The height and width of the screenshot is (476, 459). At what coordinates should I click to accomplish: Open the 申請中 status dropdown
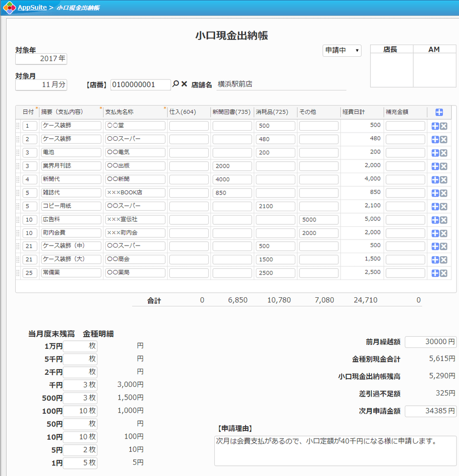pyautogui.click(x=342, y=51)
